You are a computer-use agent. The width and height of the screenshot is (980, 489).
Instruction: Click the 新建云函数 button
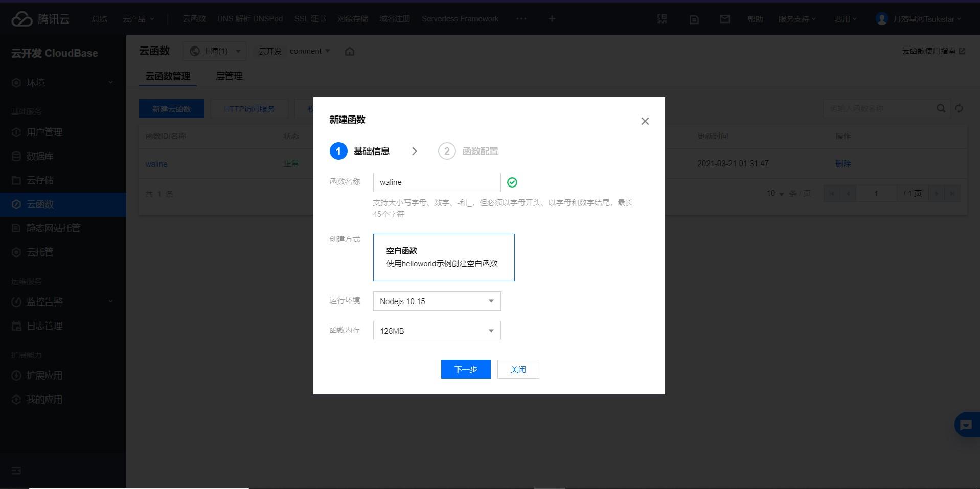(172, 109)
